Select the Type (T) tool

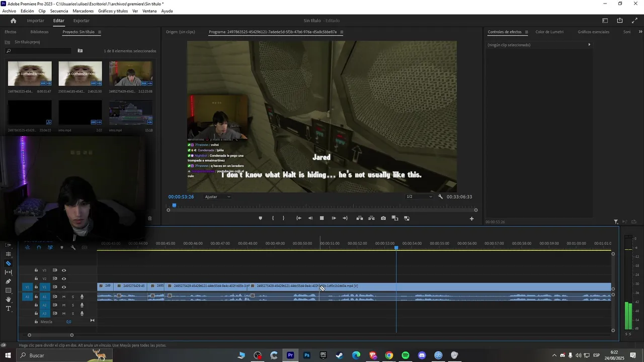tap(8, 309)
